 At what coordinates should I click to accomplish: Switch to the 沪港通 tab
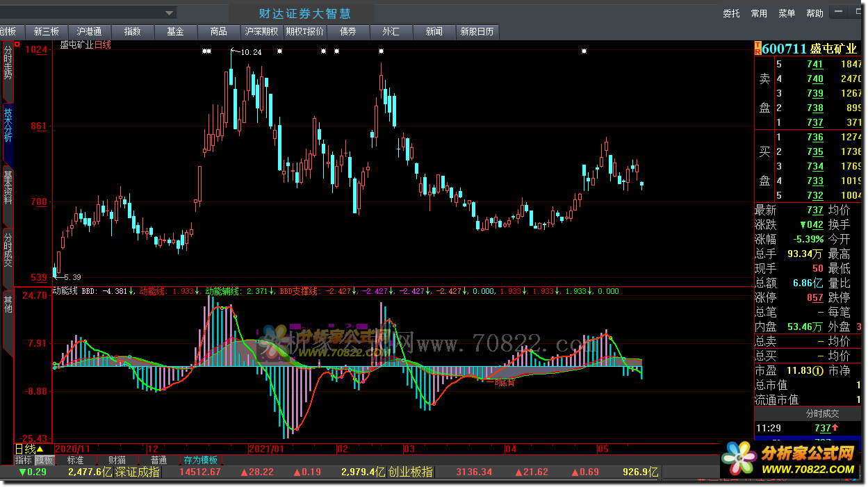[90, 31]
